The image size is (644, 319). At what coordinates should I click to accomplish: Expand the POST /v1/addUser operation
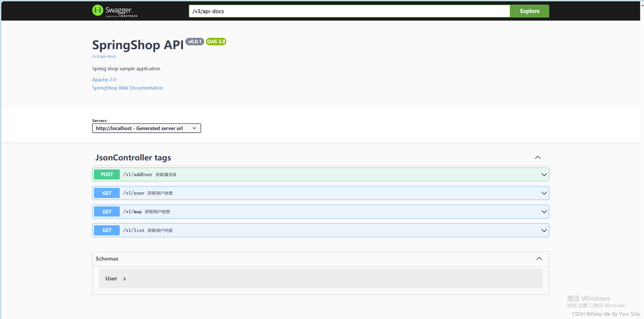pos(544,174)
